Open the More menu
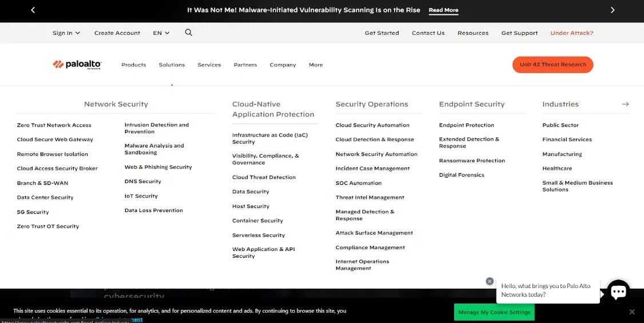The image size is (644, 323). point(316,65)
